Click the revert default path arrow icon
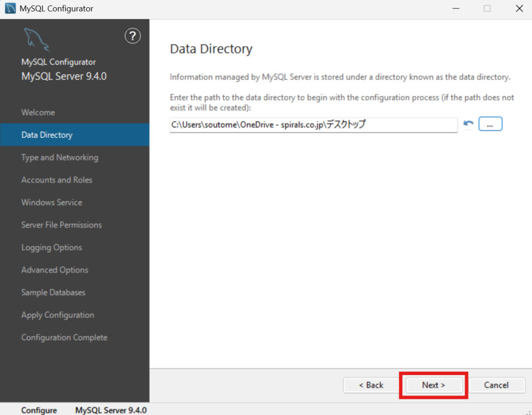The width and height of the screenshot is (532, 415). 468,124
